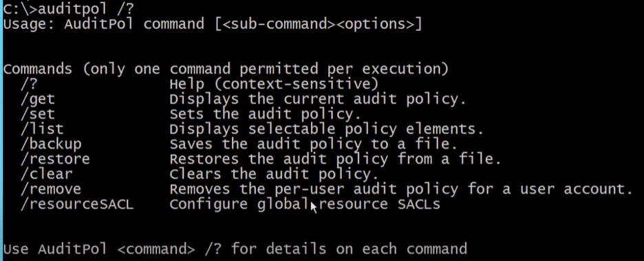This screenshot has height=261, width=644.
Task: Select the /set command text
Action: 38,113
